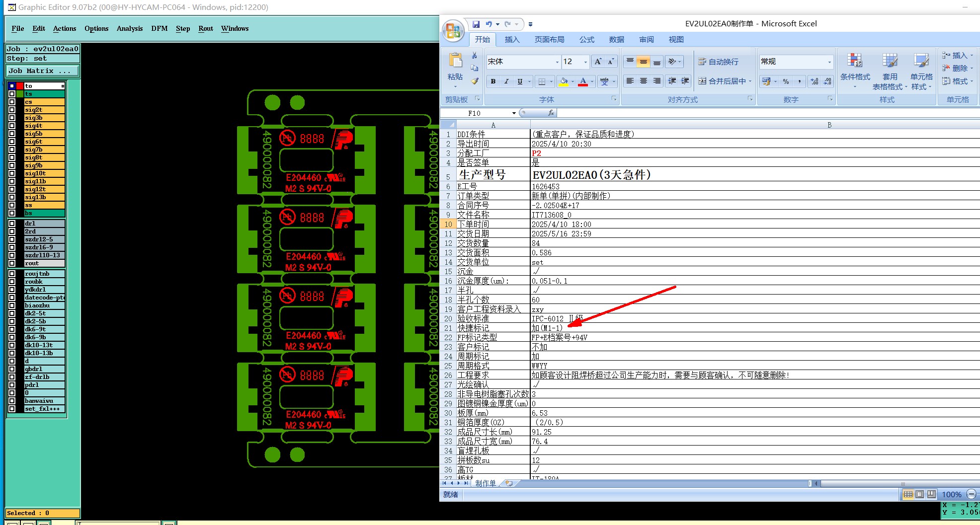Click the Job Matrix button
980x525 pixels.
[43, 71]
